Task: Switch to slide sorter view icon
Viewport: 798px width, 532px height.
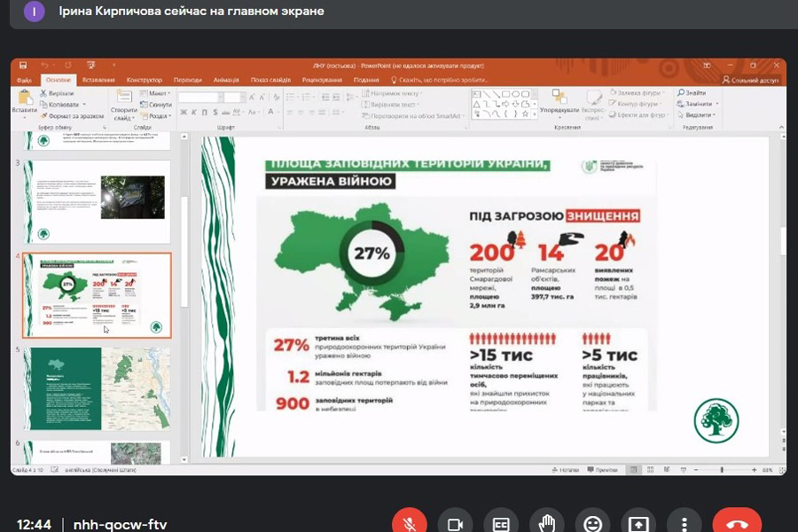Action: pos(651,470)
